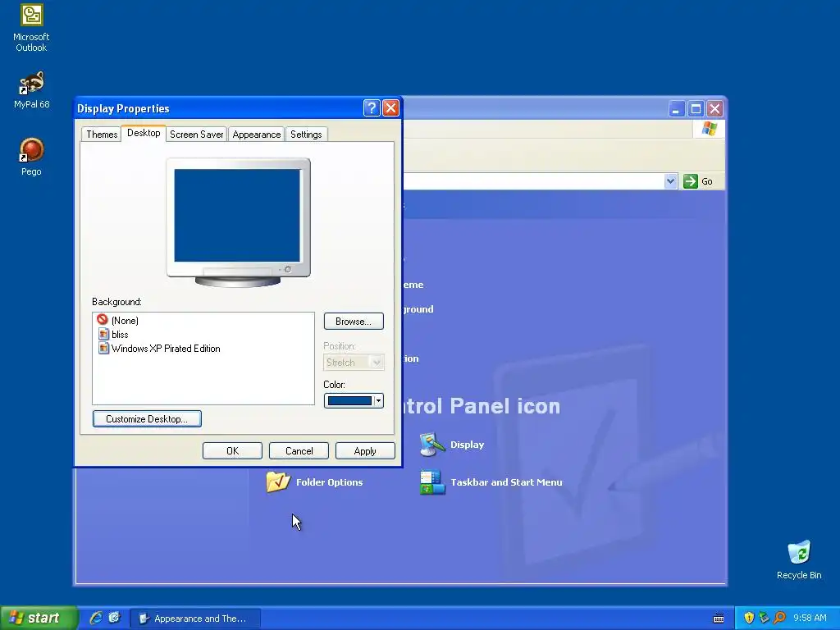This screenshot has height=630, width=840.
Task: Click the second Quick Launch icon
Action: point(114,618)
